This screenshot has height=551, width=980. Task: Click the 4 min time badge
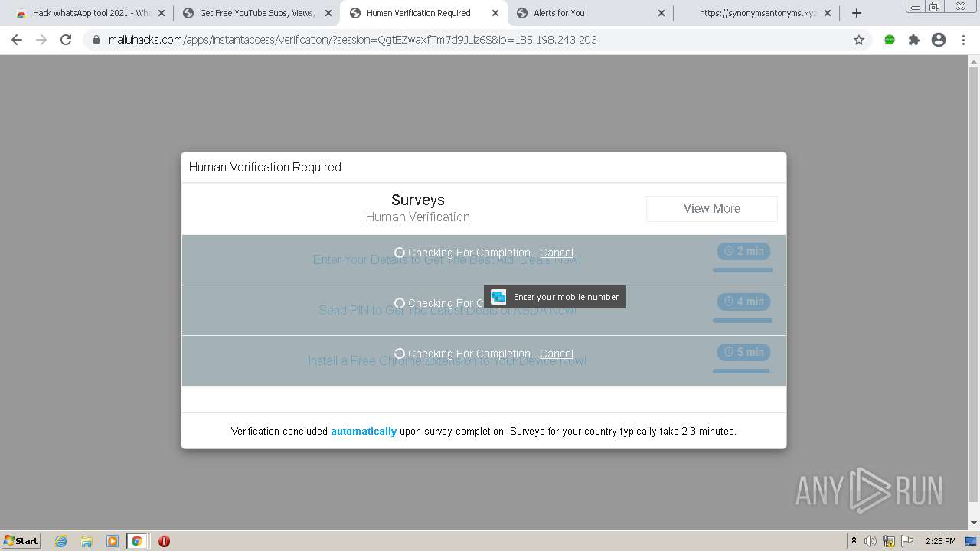[743, 302]
